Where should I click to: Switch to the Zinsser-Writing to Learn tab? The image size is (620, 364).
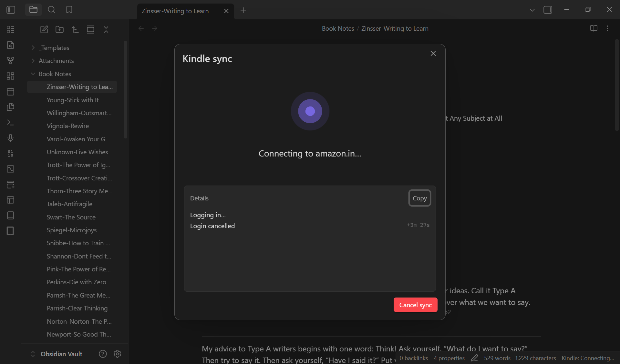click(x=175, y=11)
